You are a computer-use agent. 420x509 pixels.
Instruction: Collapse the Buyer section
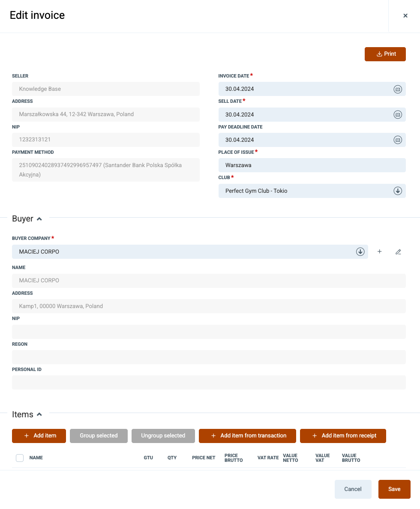tap(39, 219)
